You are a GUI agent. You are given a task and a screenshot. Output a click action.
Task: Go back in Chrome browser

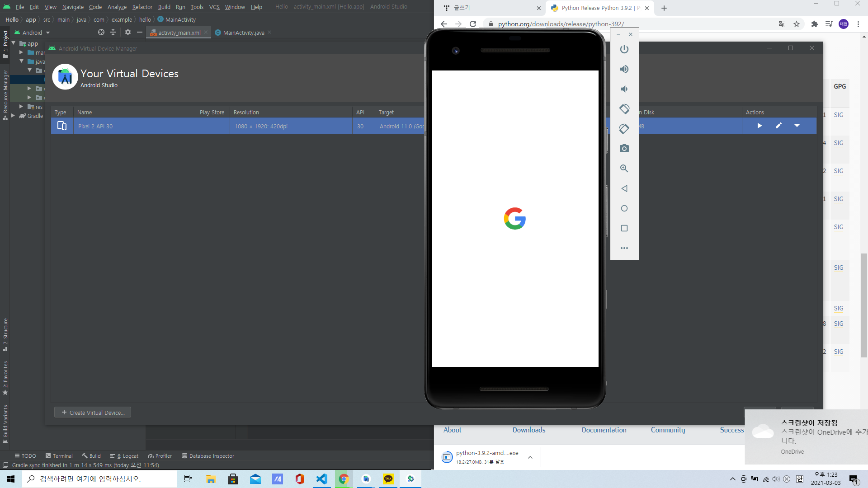(444, 24)
